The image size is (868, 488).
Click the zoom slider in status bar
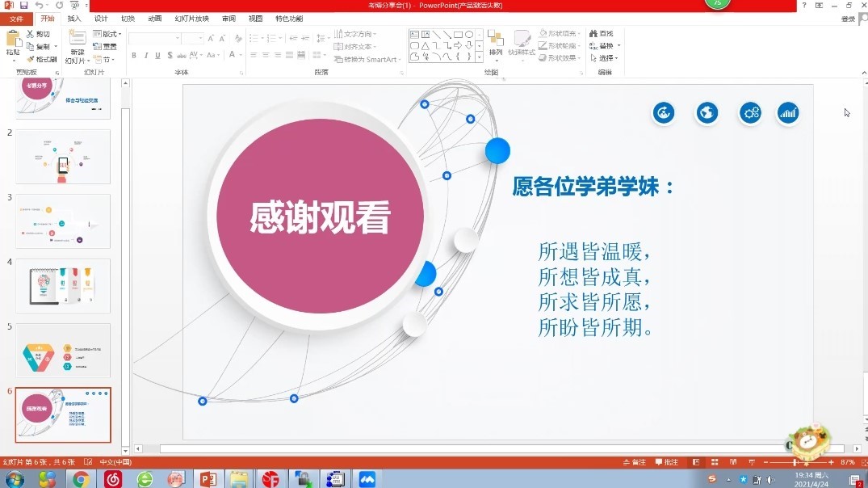795,462
